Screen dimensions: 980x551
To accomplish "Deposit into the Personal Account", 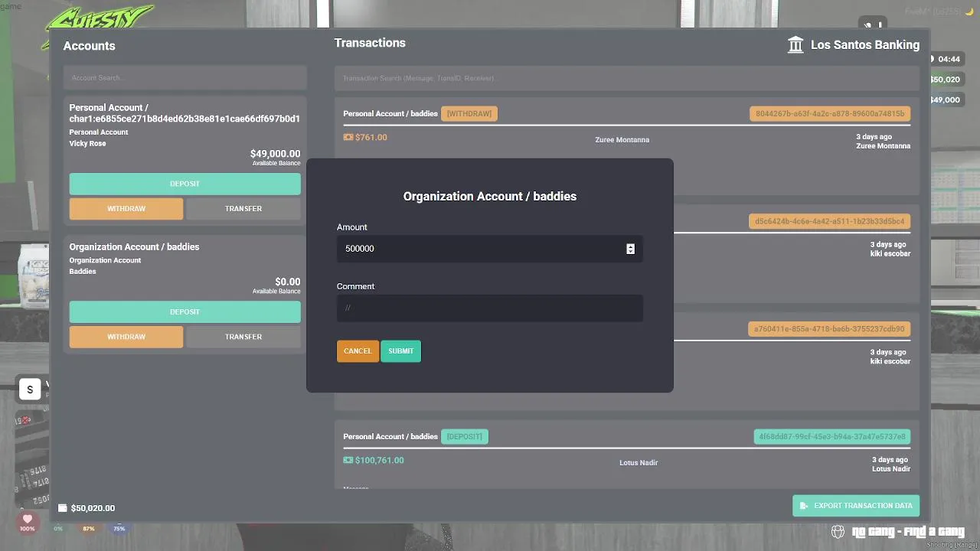I will coord(185,184).
